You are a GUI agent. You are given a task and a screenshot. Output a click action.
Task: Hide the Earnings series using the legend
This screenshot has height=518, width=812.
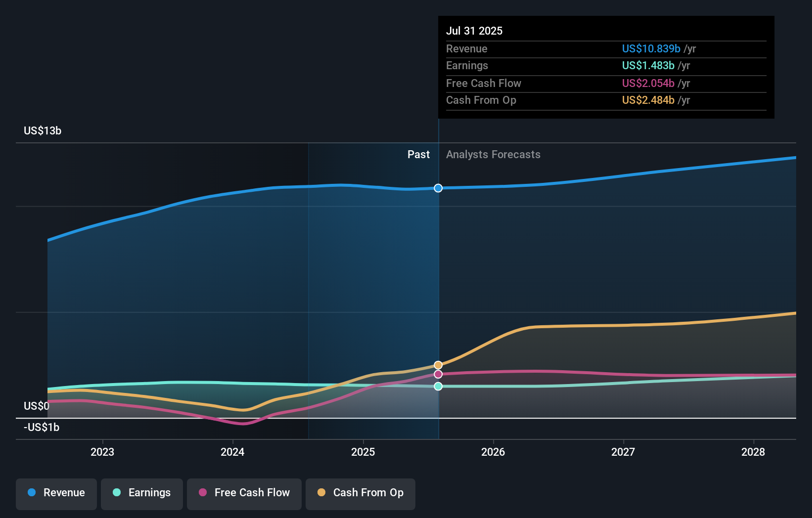[x=142, y=493]
